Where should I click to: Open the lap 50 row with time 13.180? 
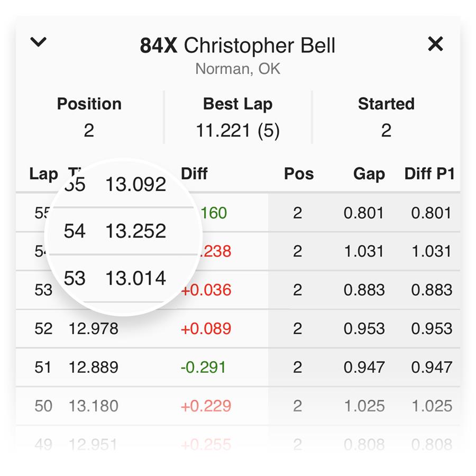click(x=238, y=406)
